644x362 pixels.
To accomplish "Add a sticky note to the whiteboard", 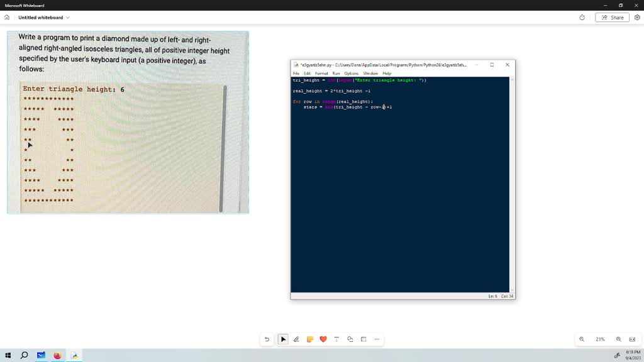I will pos(310,339).
